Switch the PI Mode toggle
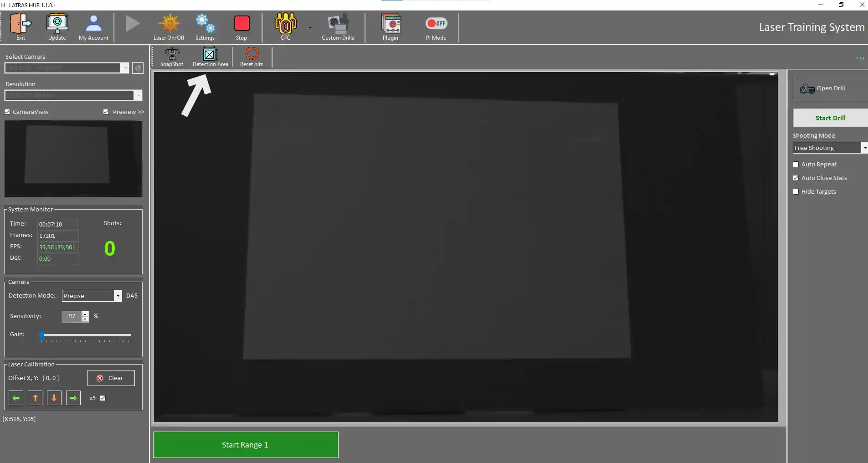 pos(436,23)
